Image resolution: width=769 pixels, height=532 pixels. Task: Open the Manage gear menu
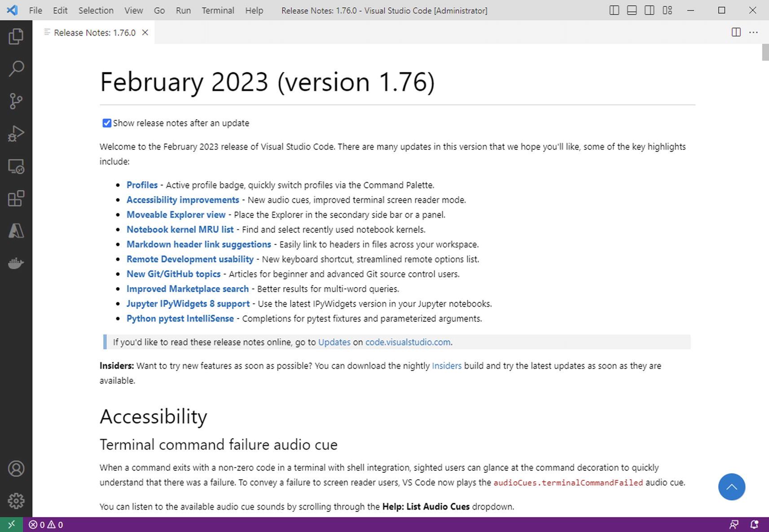(x=16, y=501)
